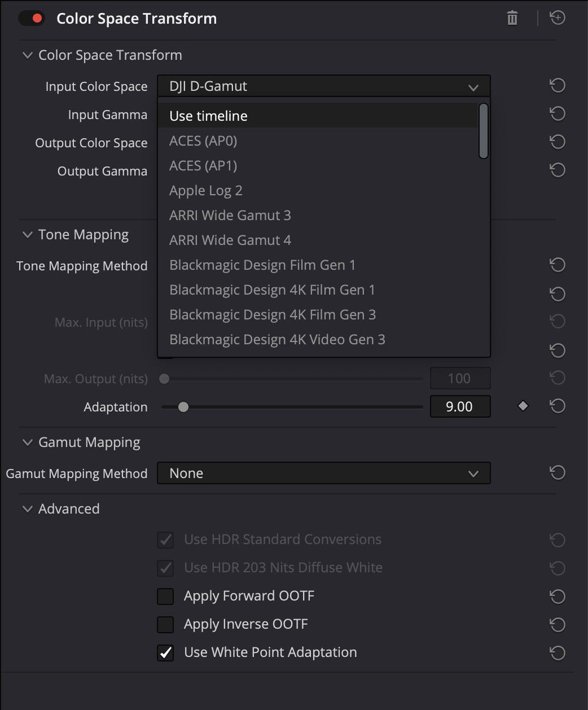The height and width of the screenshot is (710, 588).
Task: Collapse the Advanced section
Action: point(27,509)
